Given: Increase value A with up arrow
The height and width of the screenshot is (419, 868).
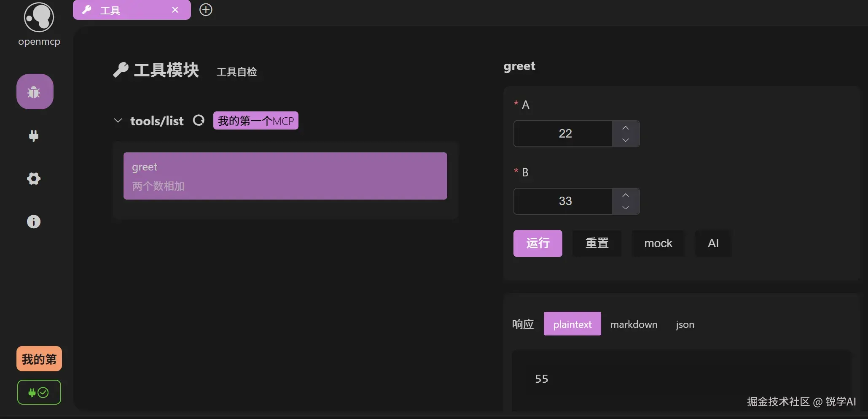Looking at the screenshot, I should 626,127.
